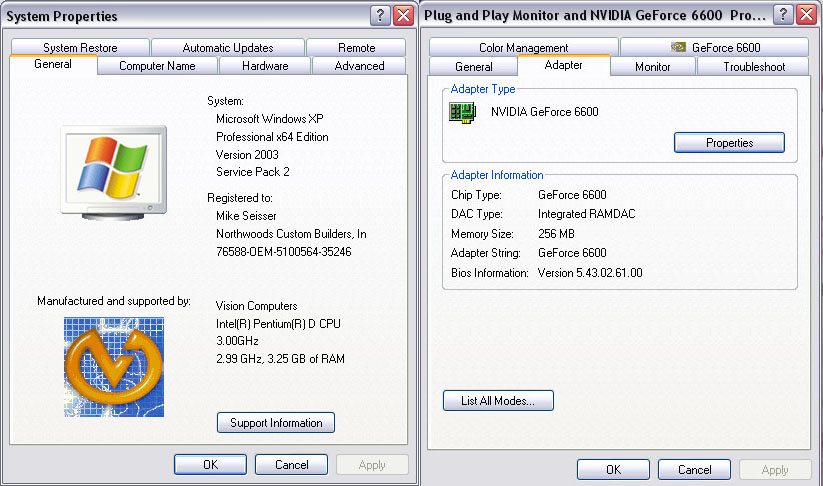The width and height of the screenshot is (823, 486).
Task: Click Memory Size value '256 MB'
Action: 556,234
